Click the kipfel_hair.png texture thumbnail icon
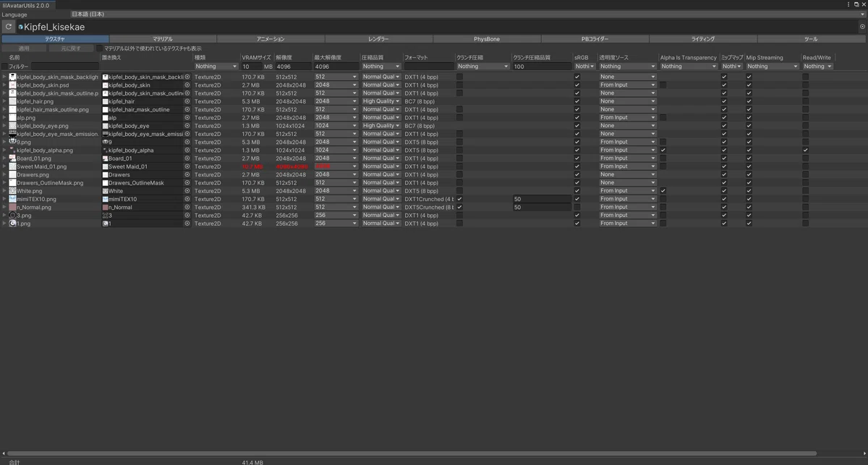Viewport: 868px width, 465px height. point(12,101)
